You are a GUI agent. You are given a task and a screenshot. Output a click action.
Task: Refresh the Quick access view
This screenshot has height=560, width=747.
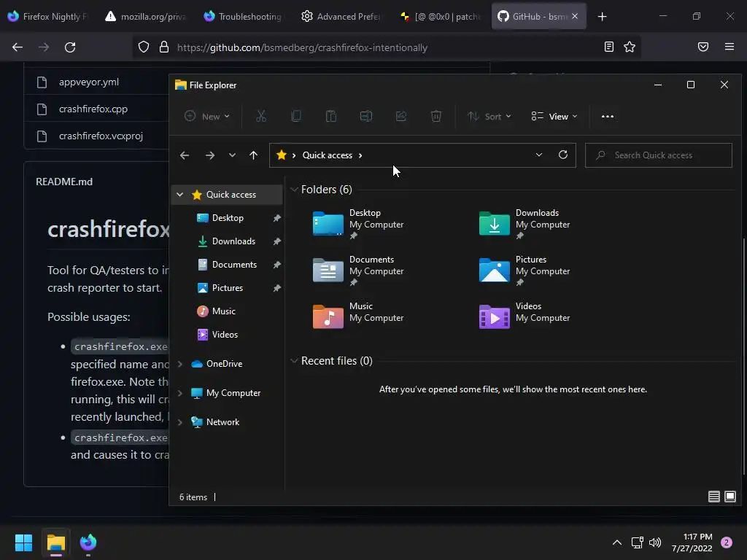pos(562,155)
